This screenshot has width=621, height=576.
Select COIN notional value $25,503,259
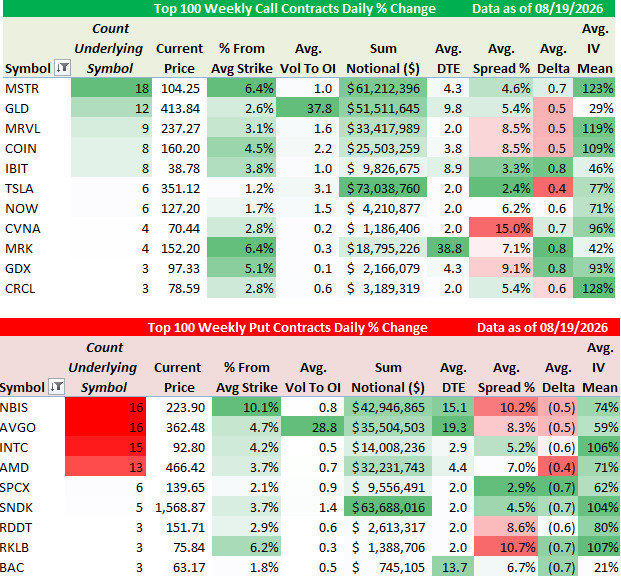[x=383, y=148]
